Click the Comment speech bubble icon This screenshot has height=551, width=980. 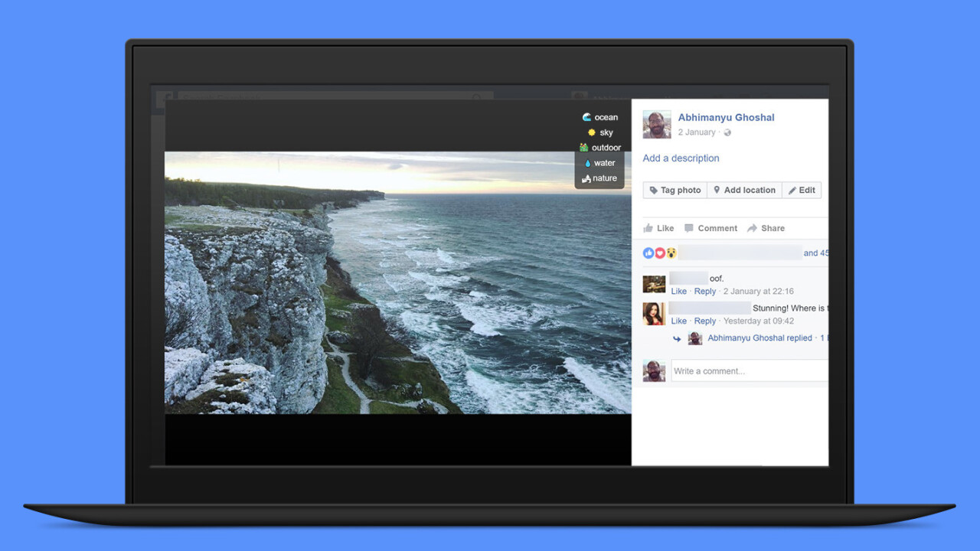point(689,228)
